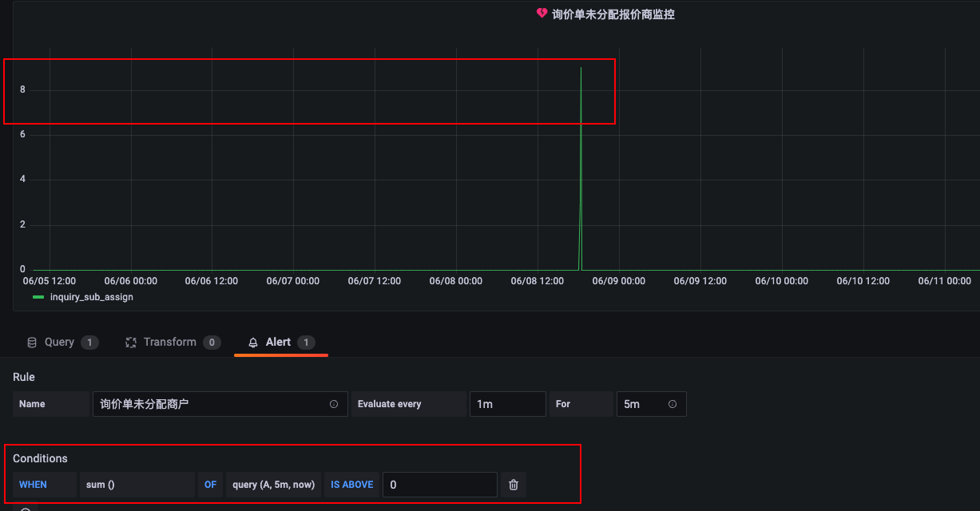Click the y-axis value 6
This screenshot has width=980, height=511.
(x=22, y=134)
